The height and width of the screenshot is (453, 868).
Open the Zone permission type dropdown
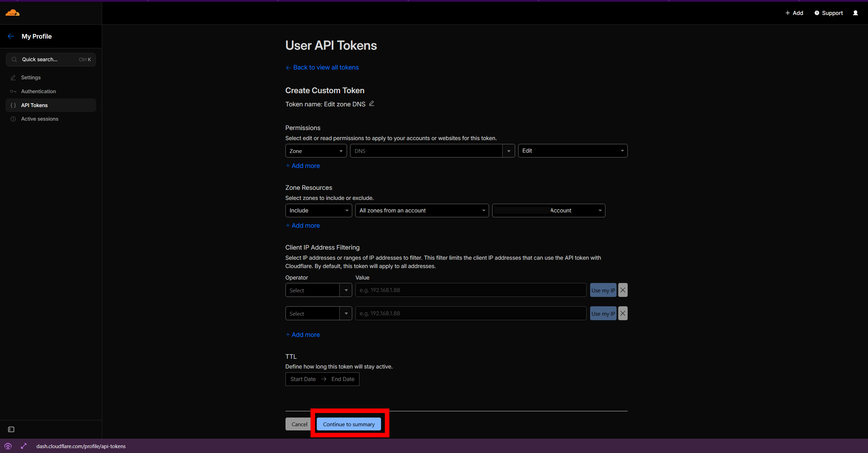tap(316, 151)
